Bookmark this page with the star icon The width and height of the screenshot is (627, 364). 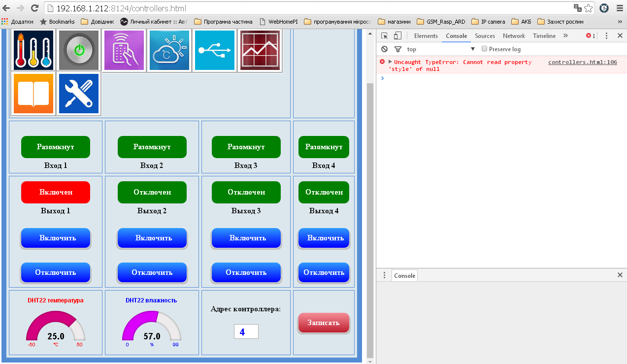pyautogui.click(x=590, y=8)
